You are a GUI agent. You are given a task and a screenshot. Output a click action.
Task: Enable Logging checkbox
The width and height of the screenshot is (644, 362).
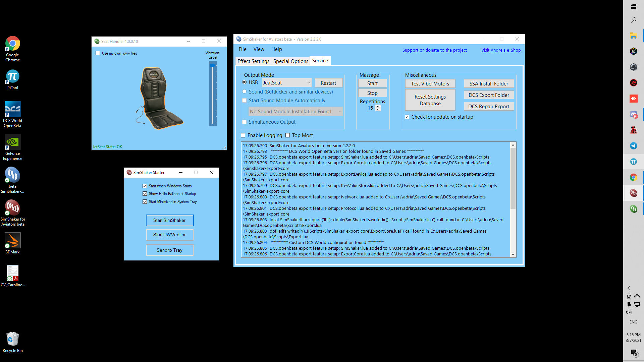click(243, 135)
